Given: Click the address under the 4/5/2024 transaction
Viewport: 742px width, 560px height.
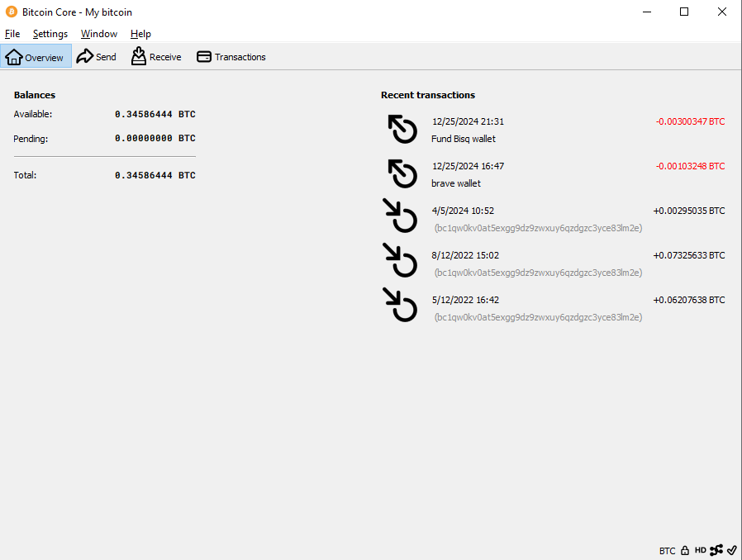Looking at the screenshot, I should pos(538,228).
